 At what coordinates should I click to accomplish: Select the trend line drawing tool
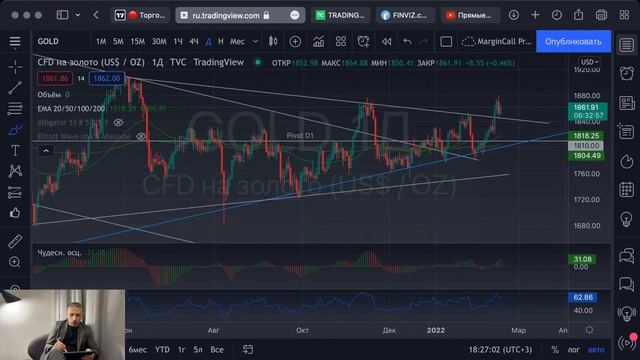tap(15, 87)
